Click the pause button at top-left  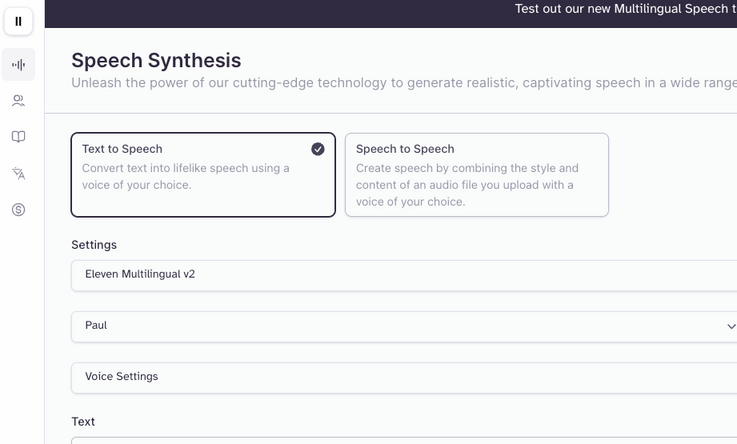coord(18,21)
